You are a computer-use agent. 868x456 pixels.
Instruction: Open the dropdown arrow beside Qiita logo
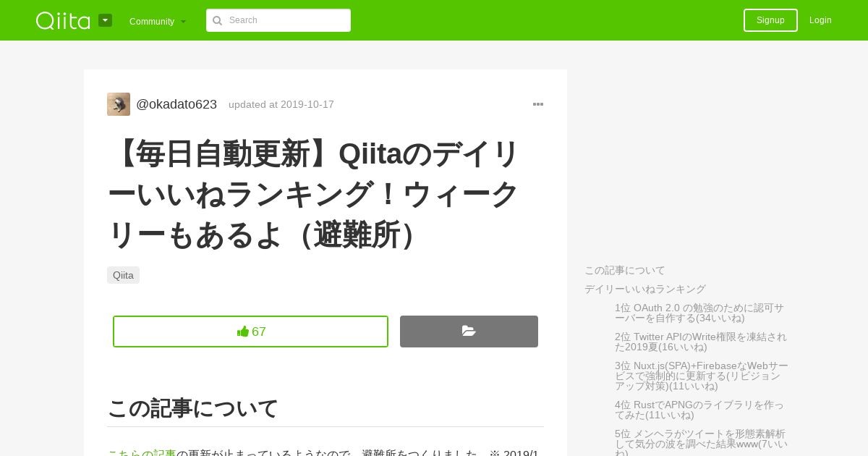pyautogui.click(x=106, y=20)
